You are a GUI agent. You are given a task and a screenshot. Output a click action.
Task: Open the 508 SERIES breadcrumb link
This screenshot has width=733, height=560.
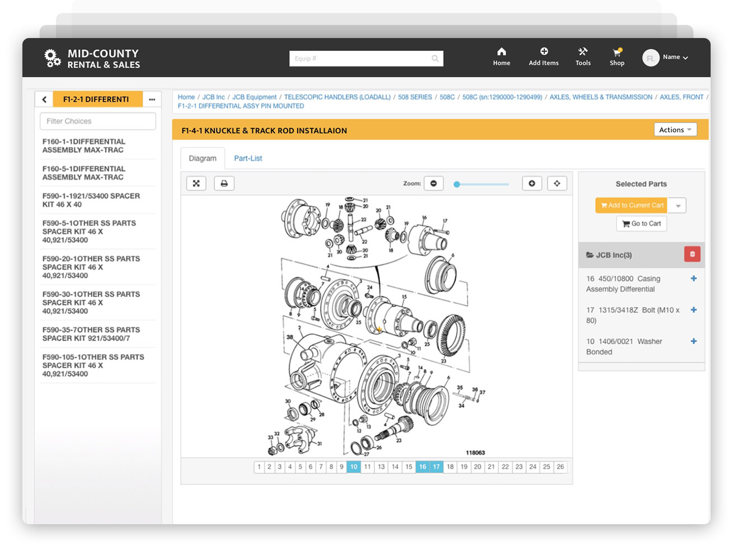(415, 97)
